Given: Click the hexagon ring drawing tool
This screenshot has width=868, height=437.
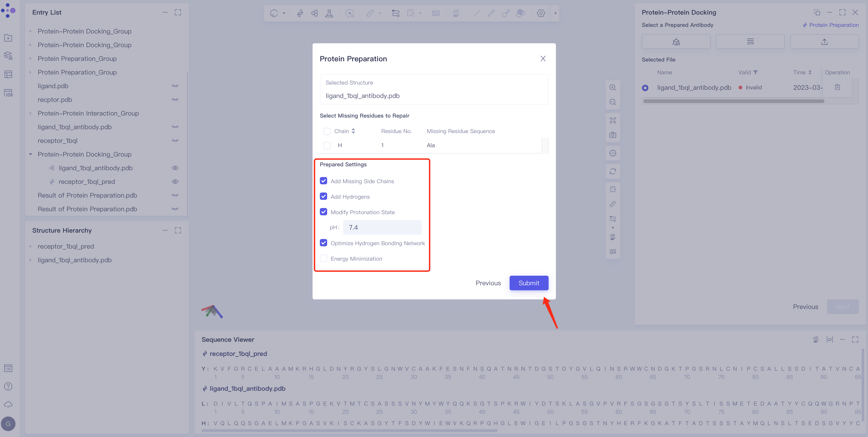Looking at the screenshot, I should 274,13.
